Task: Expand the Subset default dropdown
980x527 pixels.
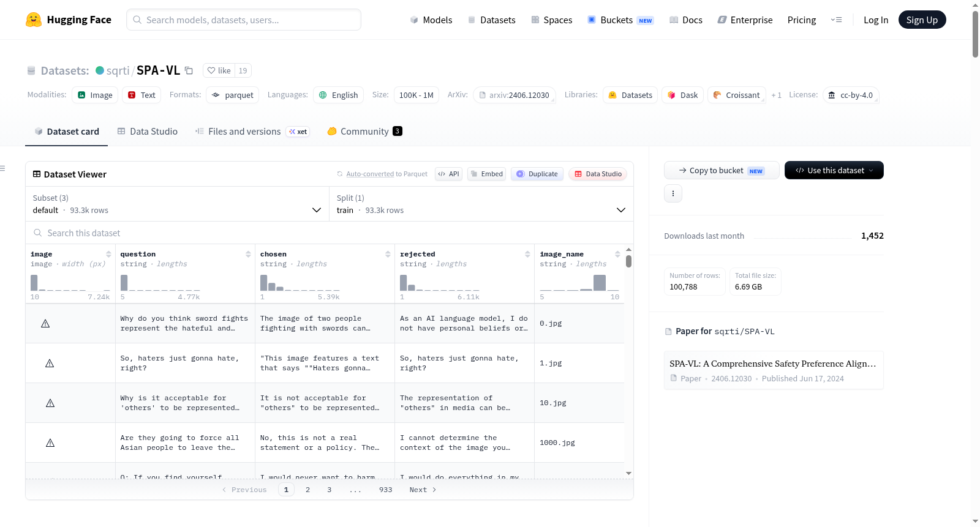Action: [x=177, y=204]
